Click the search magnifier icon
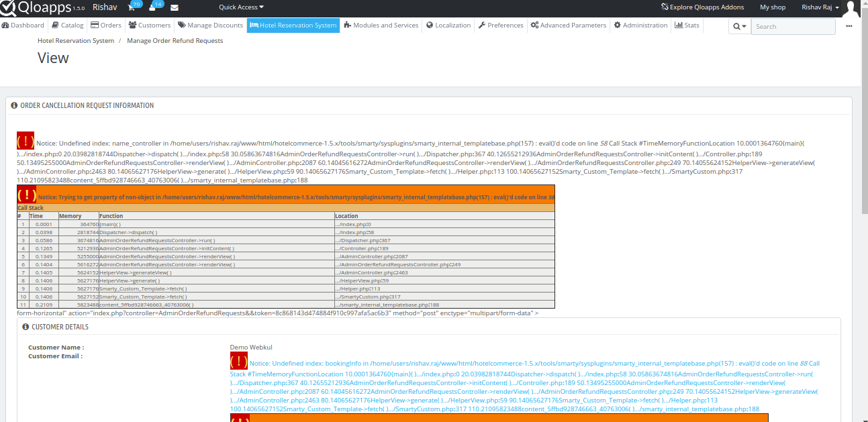The image size is (868, 422). click(735, 26)
